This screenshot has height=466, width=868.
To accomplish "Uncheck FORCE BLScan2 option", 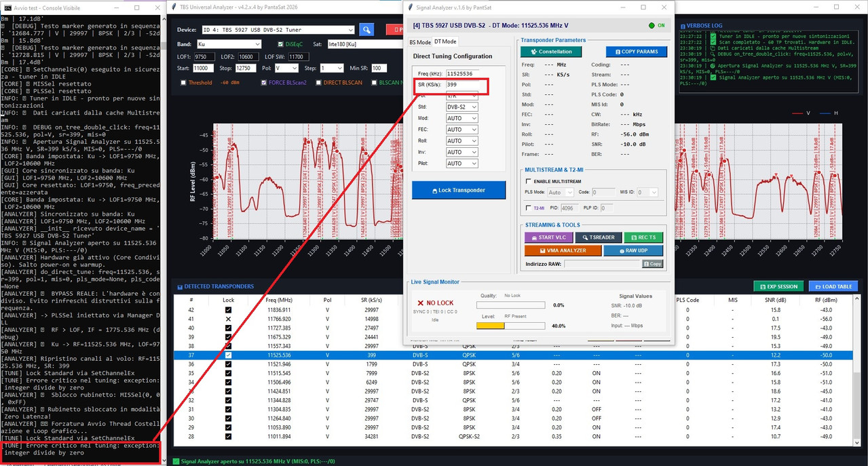I will [x=263, y=83].
